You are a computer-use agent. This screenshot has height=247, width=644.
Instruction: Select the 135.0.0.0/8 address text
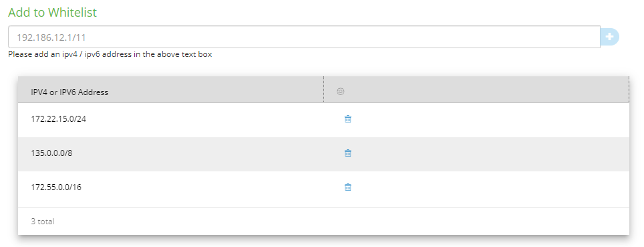tap(51, 153)
